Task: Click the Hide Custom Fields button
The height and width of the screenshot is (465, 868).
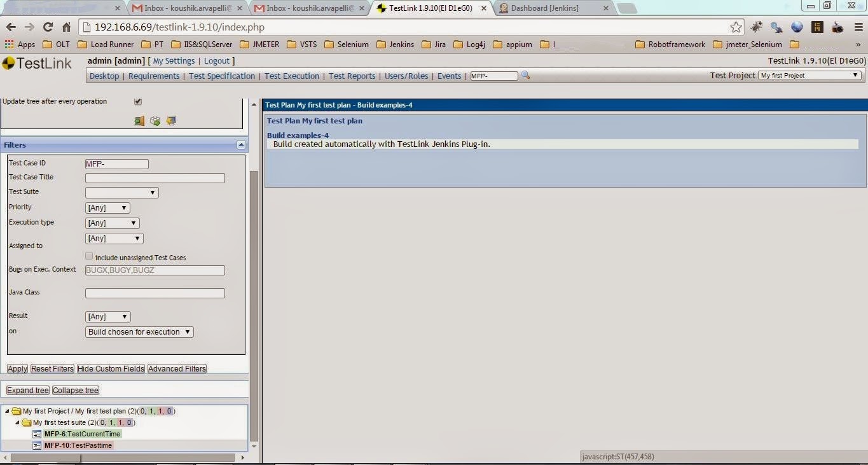Action: coord(111,369)
